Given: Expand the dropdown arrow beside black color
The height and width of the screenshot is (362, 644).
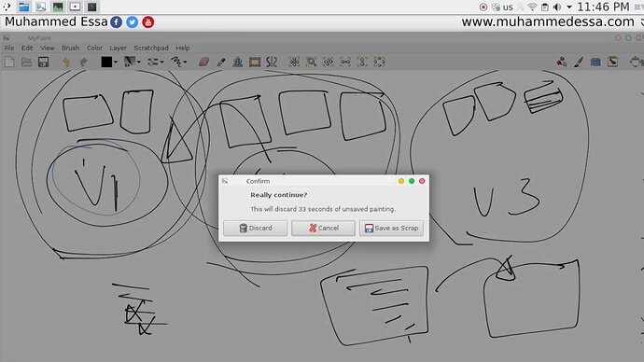Looking at the screenshot, I should pos(116,63).
